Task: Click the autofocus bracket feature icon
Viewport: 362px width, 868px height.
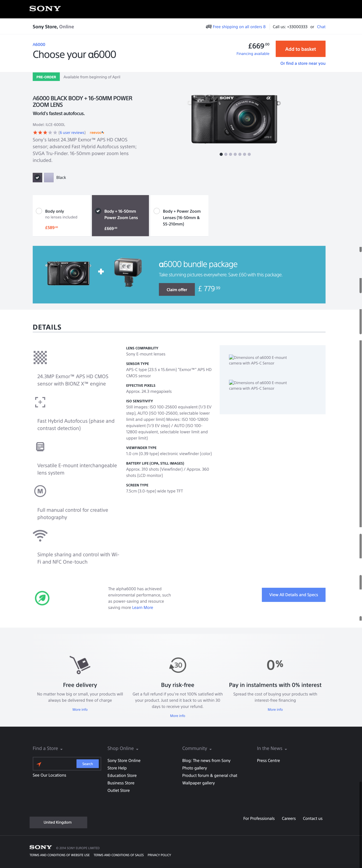Action: [40, 402]
